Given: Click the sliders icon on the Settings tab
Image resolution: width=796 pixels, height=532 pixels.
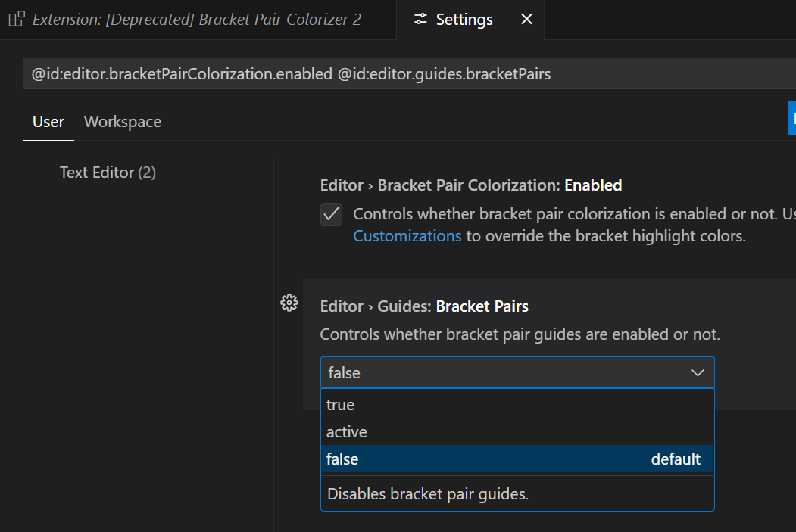Looking at the screenshot, I should coord(421,20).
